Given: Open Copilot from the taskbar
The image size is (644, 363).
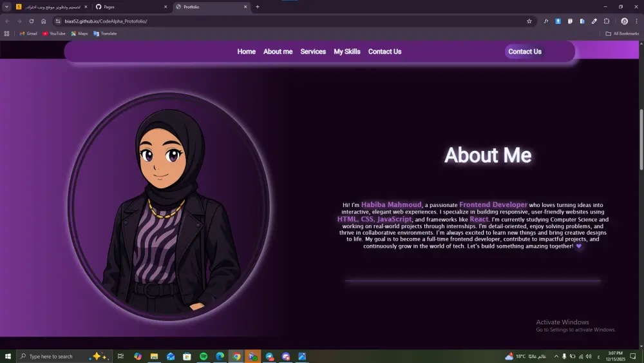Looking at the screenshot, I should click(x=138, y=356).
